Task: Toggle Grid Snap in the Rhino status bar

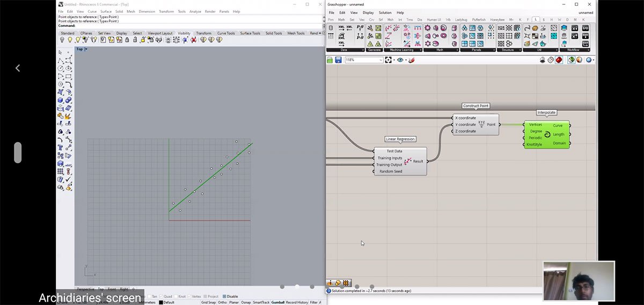Action: coord(208,302)
